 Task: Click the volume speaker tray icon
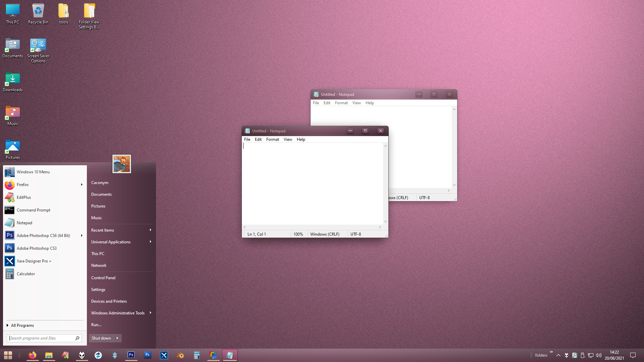599,355
